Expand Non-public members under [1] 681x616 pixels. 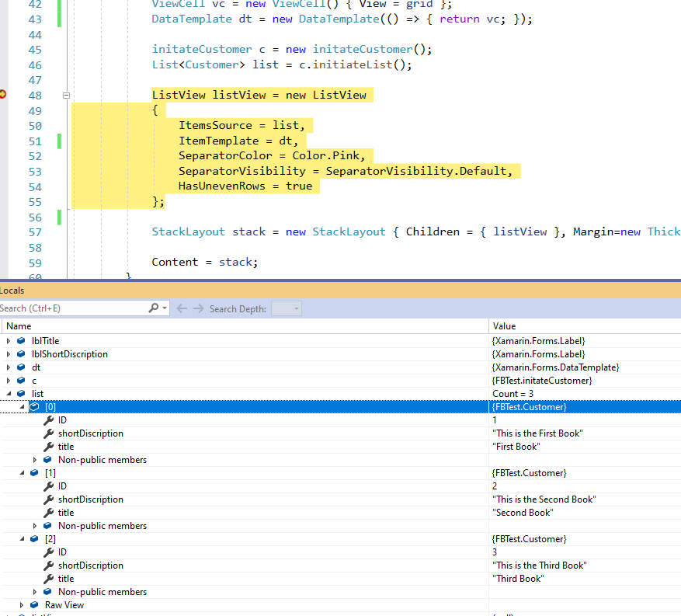click(35, 526)
